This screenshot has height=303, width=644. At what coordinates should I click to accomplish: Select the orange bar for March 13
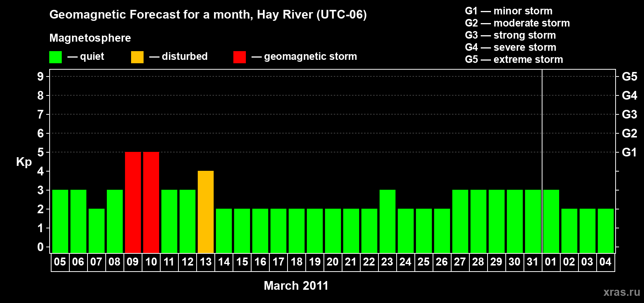[206, 212]
